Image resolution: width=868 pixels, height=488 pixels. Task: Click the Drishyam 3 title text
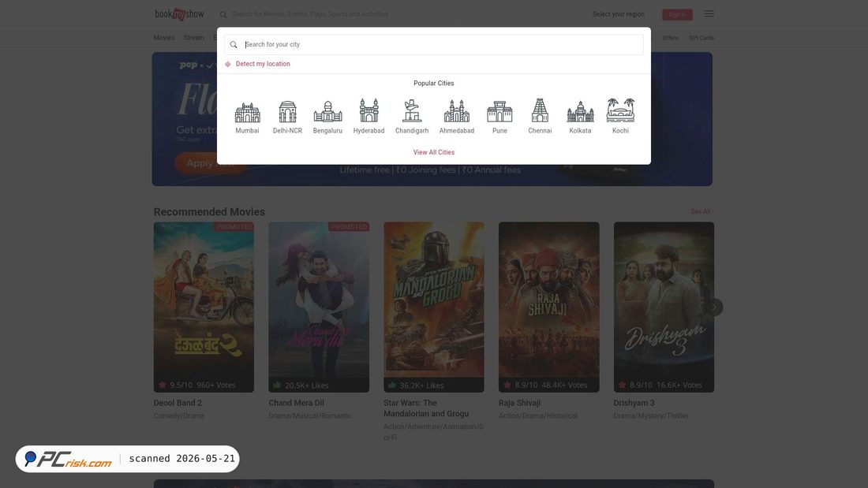tap(634, 403)
